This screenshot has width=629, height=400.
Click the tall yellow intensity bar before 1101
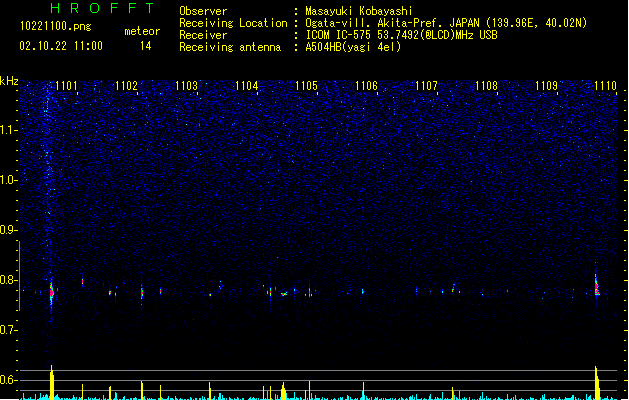point(52,382)
